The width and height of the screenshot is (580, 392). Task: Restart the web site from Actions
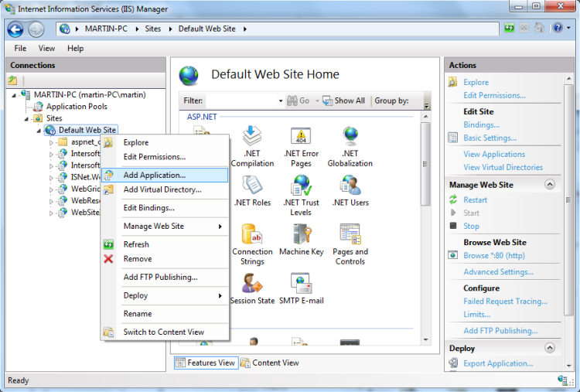click(475, 199)
